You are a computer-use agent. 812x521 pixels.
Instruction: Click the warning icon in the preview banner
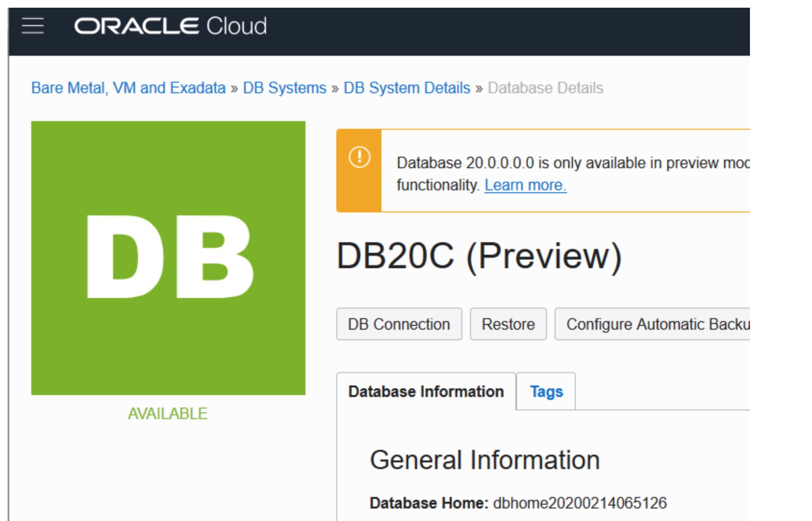pyautogui.click(x=359, y=157)
